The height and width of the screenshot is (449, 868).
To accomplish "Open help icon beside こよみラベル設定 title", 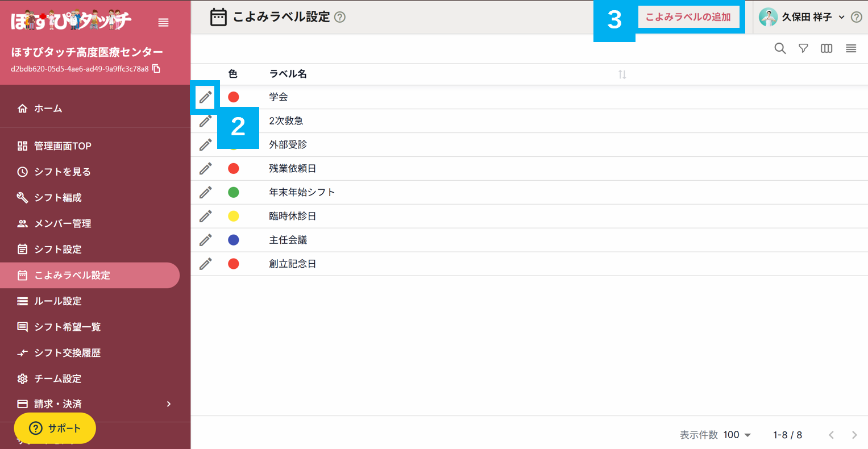I will 340,17.
